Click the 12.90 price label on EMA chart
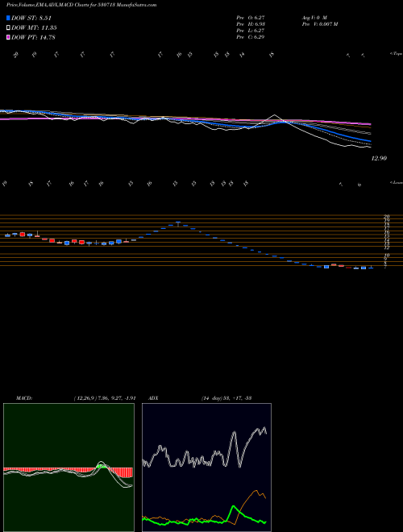 coord(380,158)
